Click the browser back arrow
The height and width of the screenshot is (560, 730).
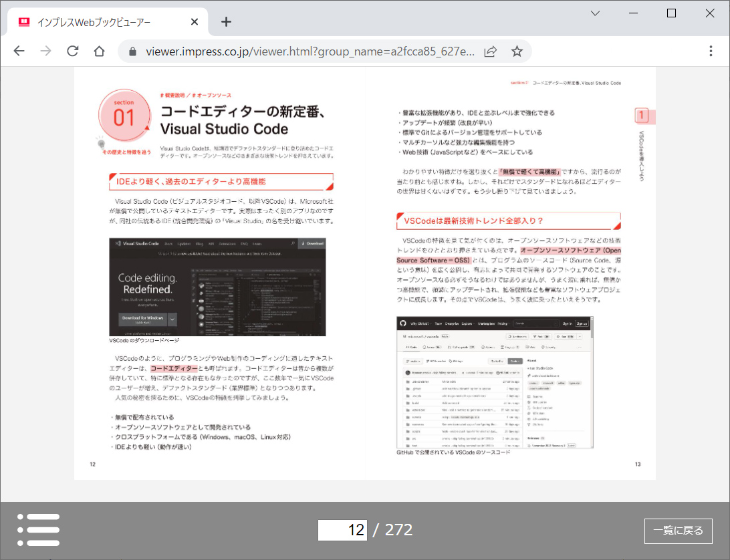coord(18,51)
